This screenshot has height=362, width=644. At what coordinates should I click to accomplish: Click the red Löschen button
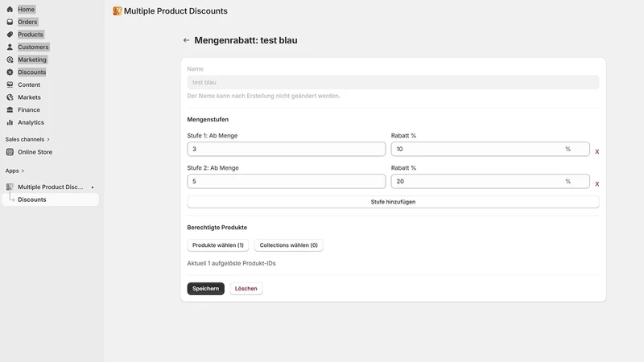click(x=246, y=289)
